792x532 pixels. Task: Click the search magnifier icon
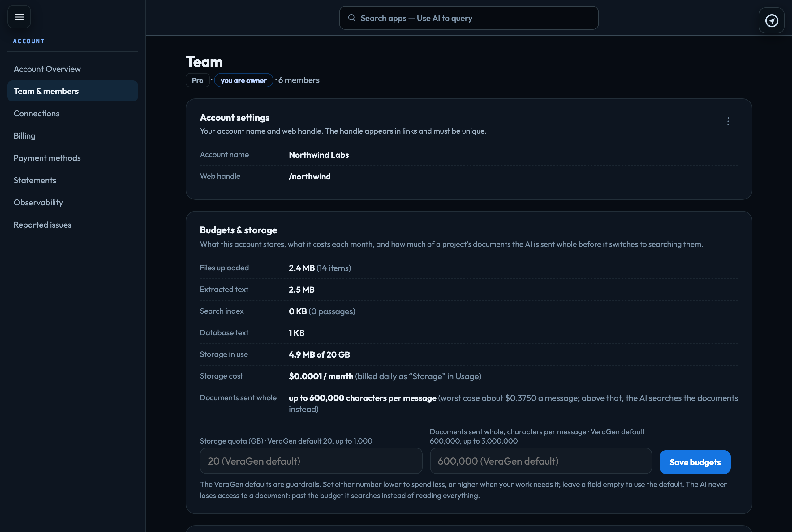click(352, 18)
